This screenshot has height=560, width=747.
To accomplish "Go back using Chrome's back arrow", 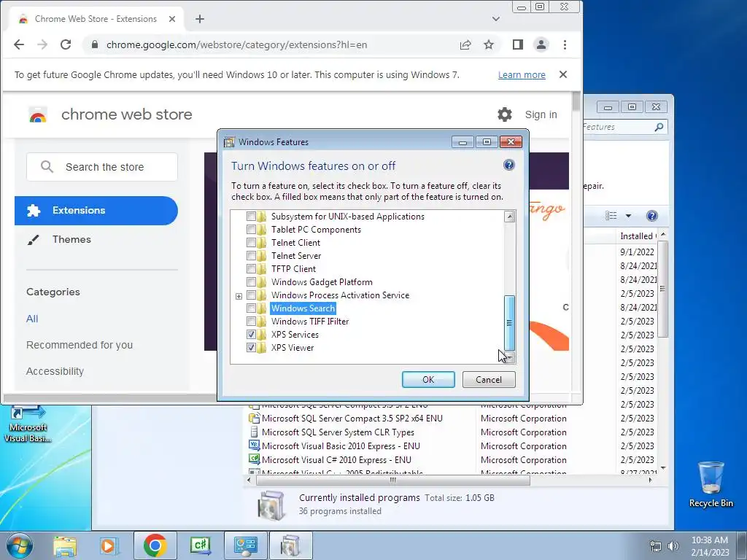I will (18, 44).
